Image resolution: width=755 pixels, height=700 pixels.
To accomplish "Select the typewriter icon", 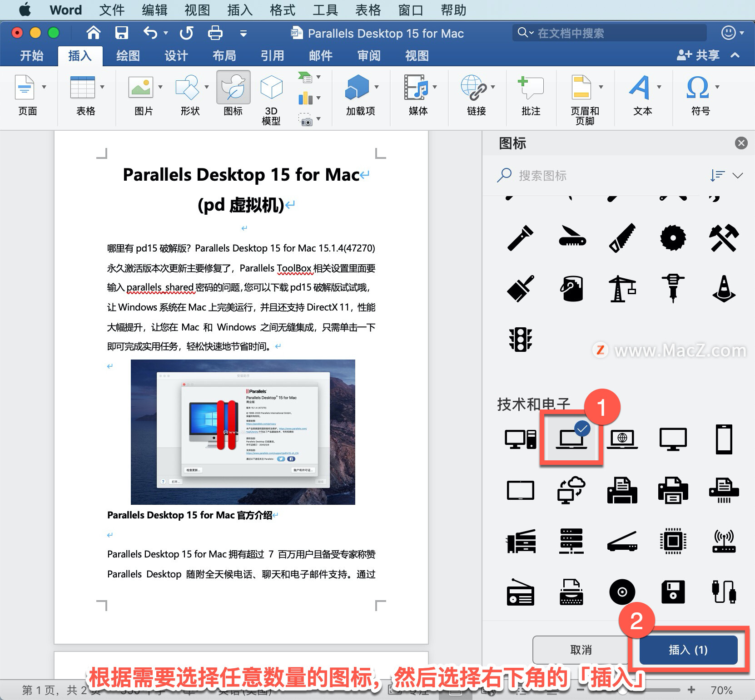I will [571, 592].
